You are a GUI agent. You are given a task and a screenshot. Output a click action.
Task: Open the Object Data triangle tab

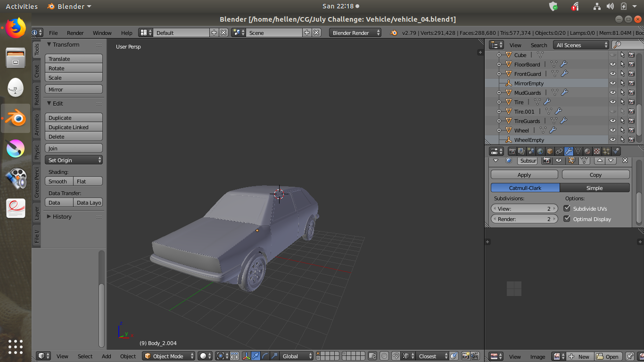[x=578, y=151]
